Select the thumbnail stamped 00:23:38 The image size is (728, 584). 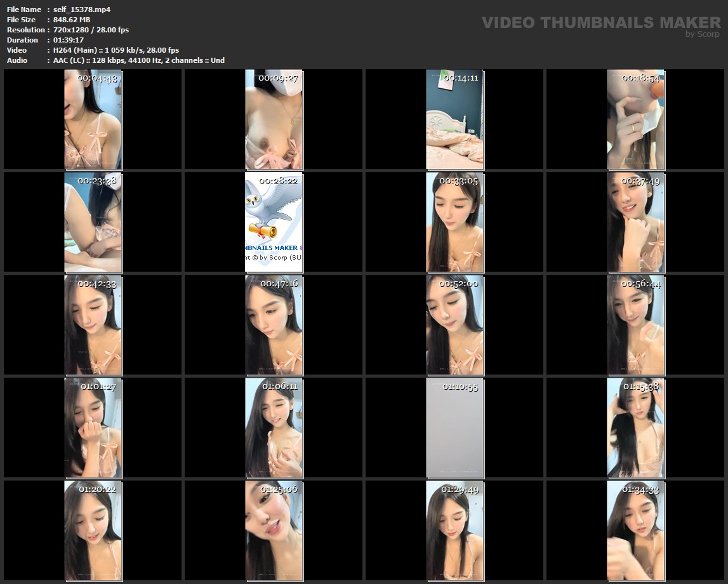coord(93,222)
